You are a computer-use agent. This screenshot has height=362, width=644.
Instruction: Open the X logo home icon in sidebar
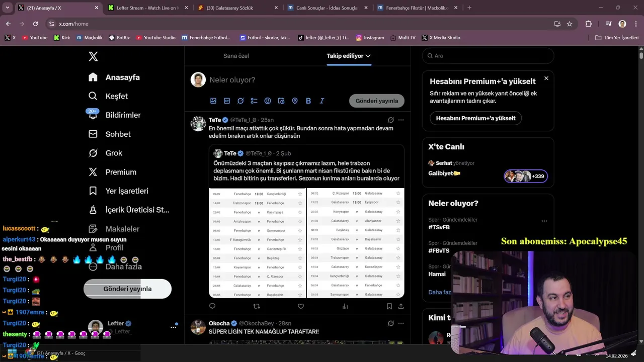point(93,56)
